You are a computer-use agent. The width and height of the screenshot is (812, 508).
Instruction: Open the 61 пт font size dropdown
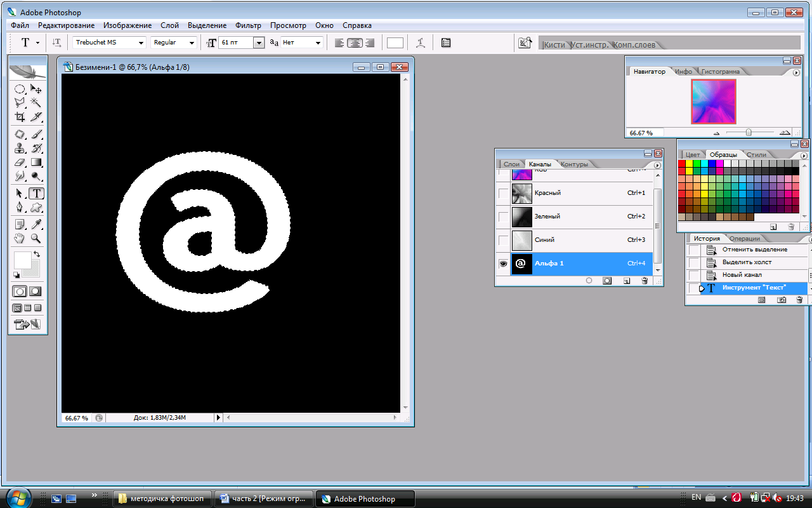pos(258,43)
